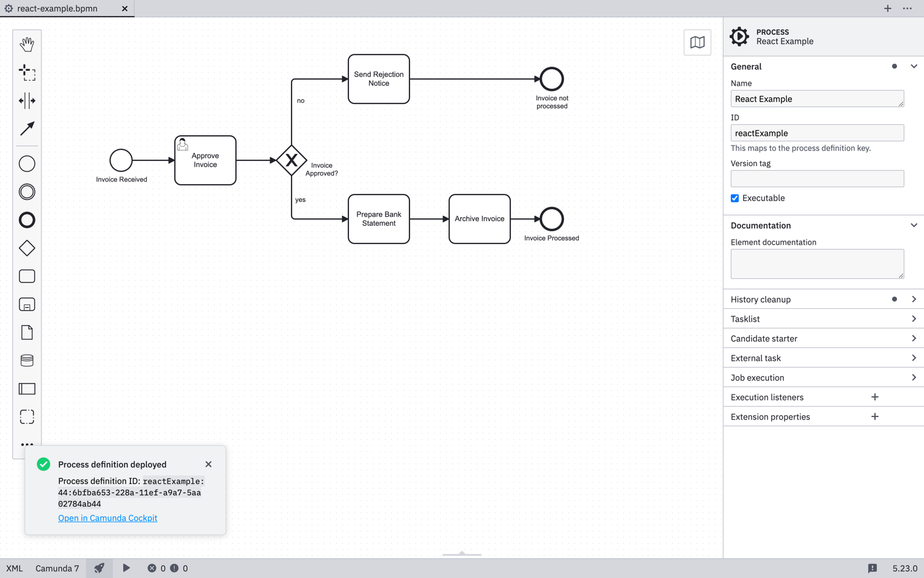Image resolution: width=924 pixels, height=578 pixels.
Task: Activate the Global connect tool
Action: pyautogui.click(x=27, y=129)
